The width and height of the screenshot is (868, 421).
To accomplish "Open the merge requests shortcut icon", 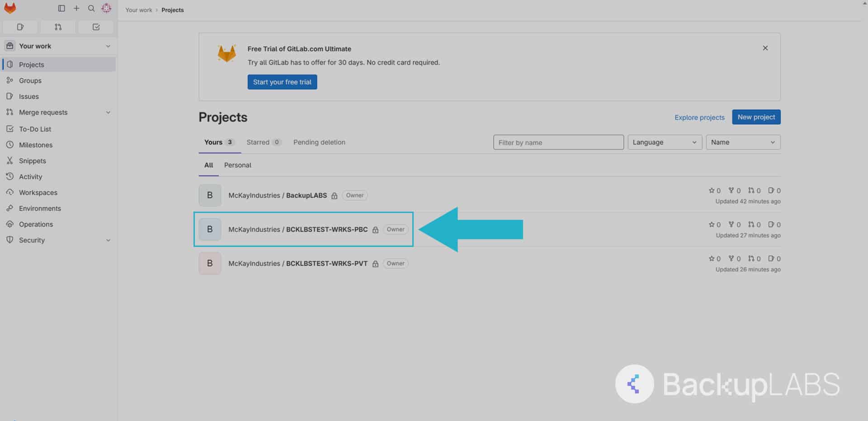I will (x=58, y=27).
